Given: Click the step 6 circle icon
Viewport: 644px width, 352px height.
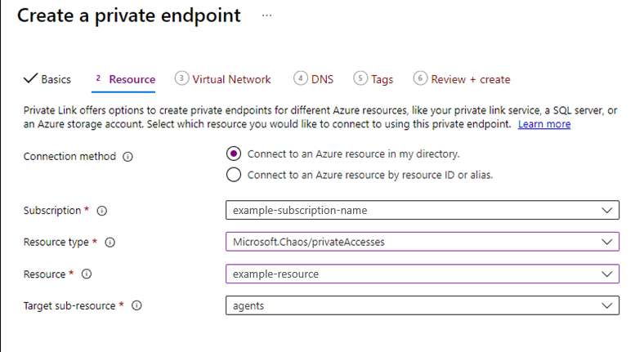Looking at the screenshot, I should pyautogui.click(x=420, y=78).
